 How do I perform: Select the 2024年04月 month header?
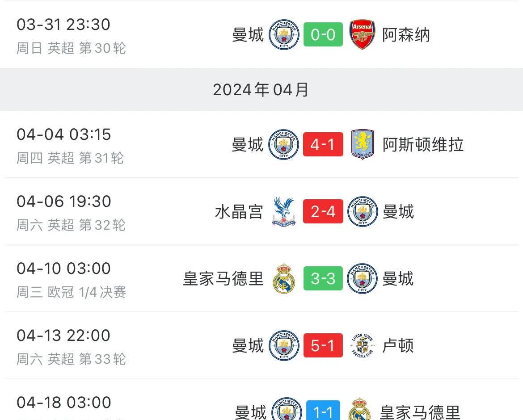pyautogui.click(x=261, y=89)
